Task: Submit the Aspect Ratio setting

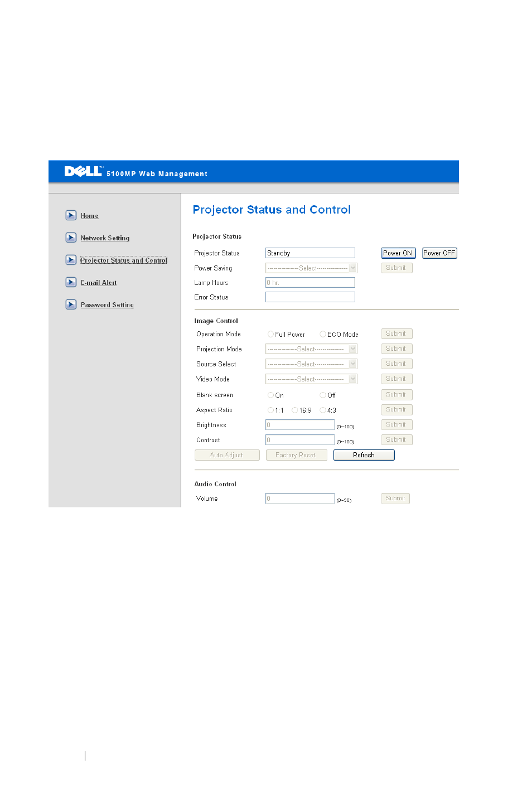Action: coord(396,409)
